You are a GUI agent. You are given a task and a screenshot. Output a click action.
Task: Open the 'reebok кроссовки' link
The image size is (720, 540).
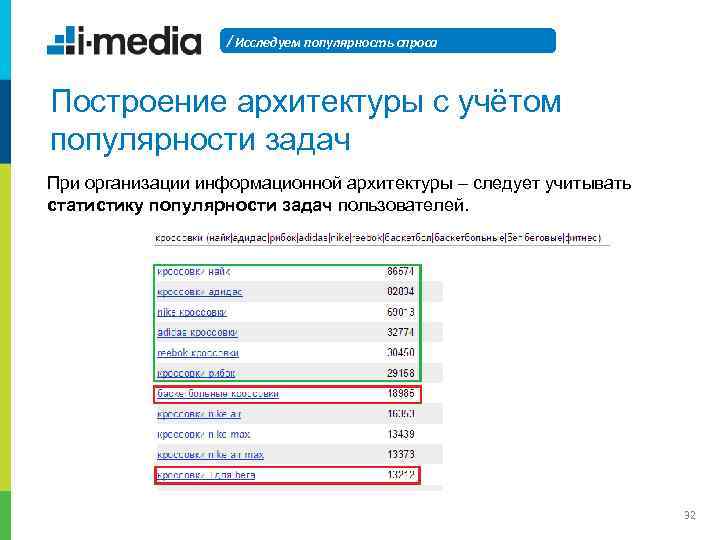(198, 353)
